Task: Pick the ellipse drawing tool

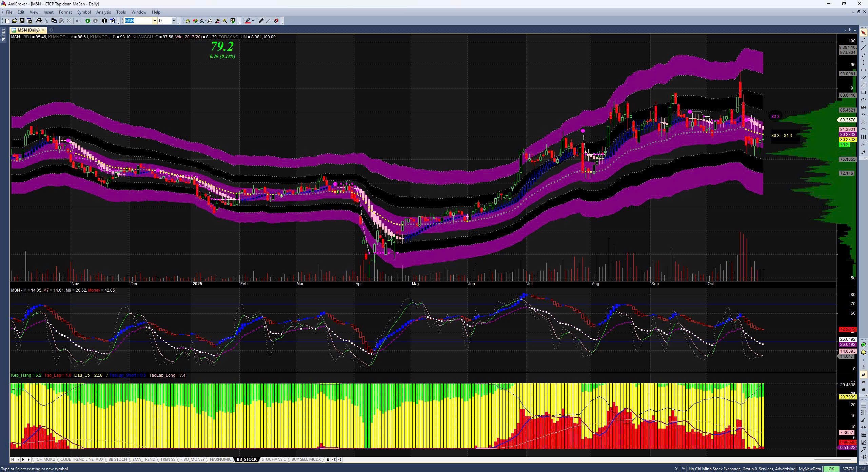Action: [x=863, y=100]
